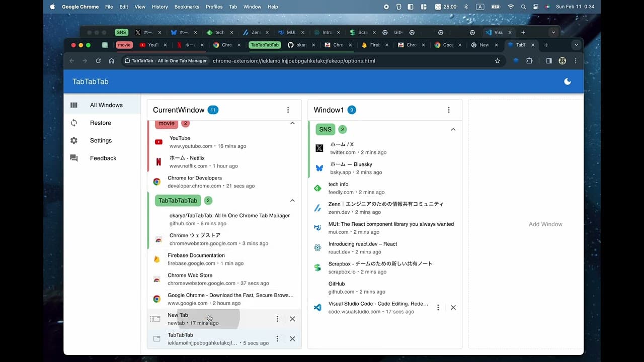Collapse the SNS tab group
Image resolution: width=644 pixels, height=362 pixels.
point(453,129)
